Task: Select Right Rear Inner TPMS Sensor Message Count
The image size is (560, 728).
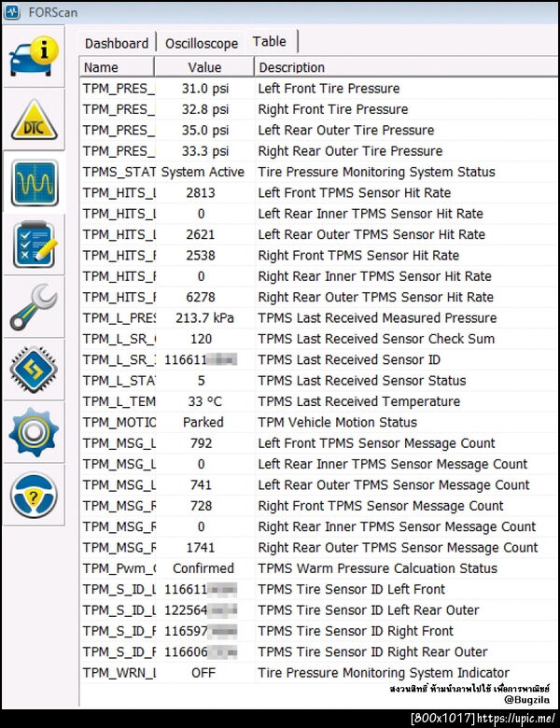Action: coord(397,527)
